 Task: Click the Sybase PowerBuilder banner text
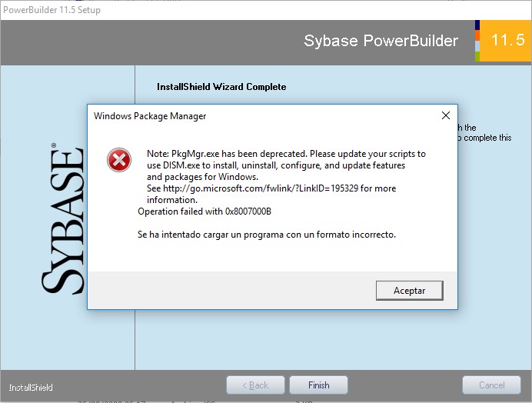(381, 41)
